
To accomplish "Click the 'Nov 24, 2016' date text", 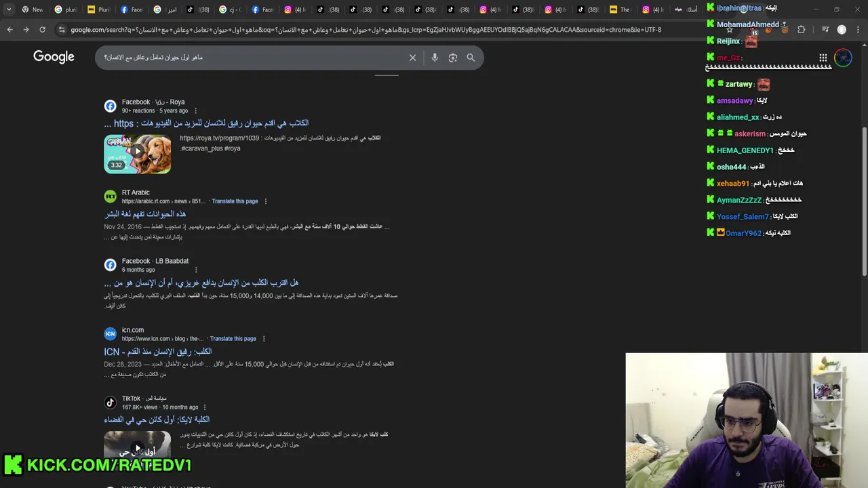I will 123,226.
